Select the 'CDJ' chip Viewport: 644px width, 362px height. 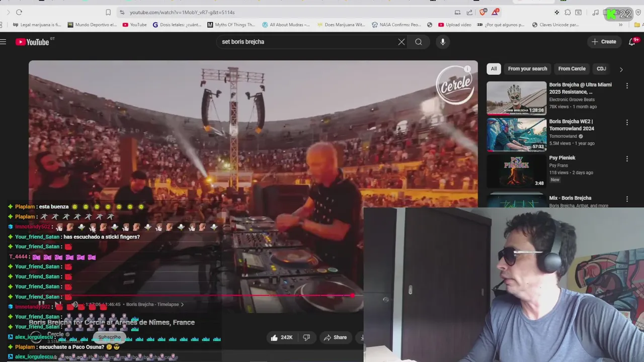coord(601,69)
